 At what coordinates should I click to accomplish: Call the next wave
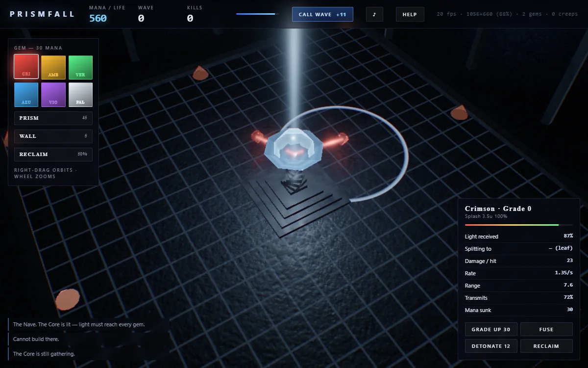coord(322,14)
